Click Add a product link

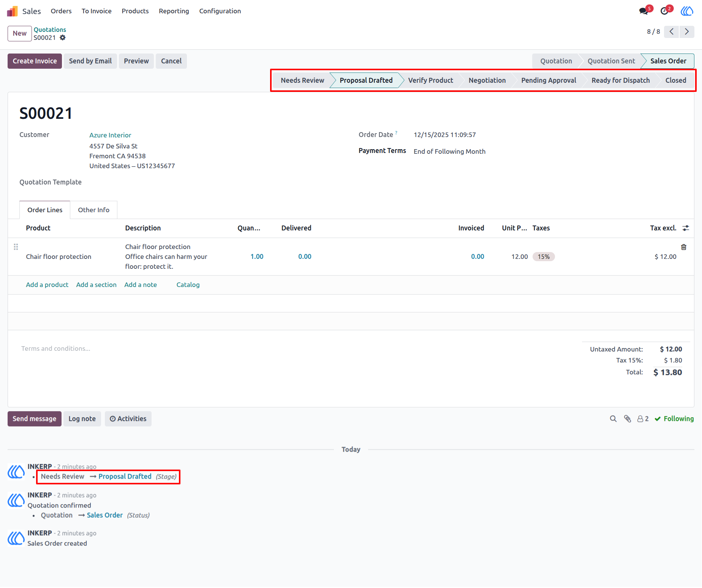47,285
